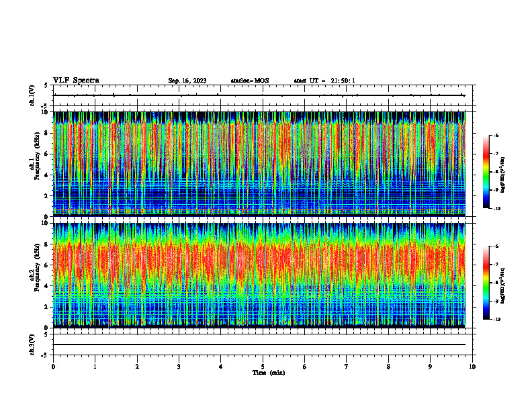Click the ch.1 spectrogram color bar
This screenshot has height=411, width=532.
[x=486, y=172]
